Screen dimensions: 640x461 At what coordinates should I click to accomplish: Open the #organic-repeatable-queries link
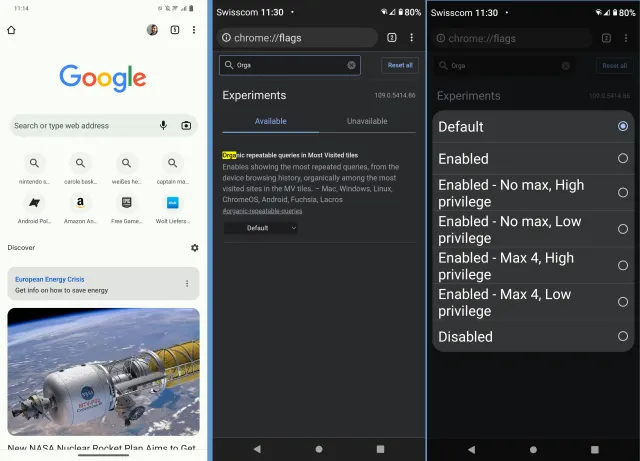point(262,211)
